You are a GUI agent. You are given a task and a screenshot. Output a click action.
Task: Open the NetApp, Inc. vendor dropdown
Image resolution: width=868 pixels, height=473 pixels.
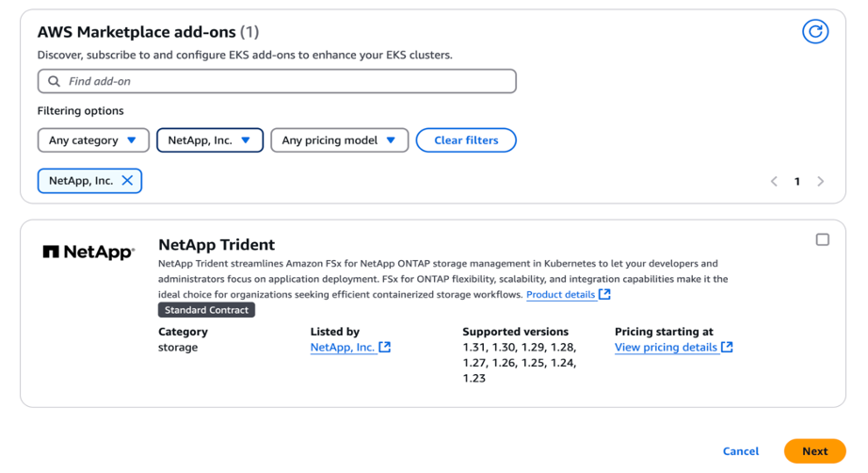(x=209, y=140)
